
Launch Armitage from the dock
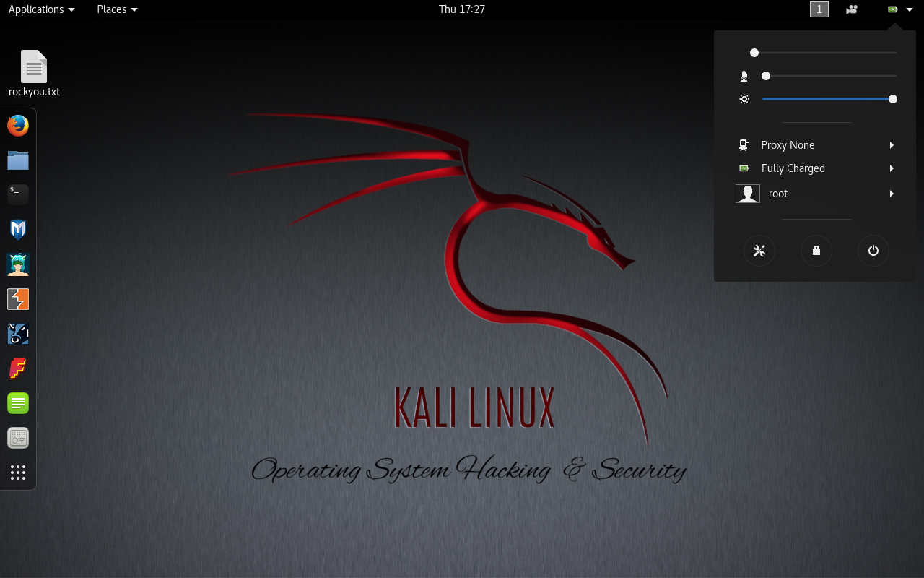[18, 264]
